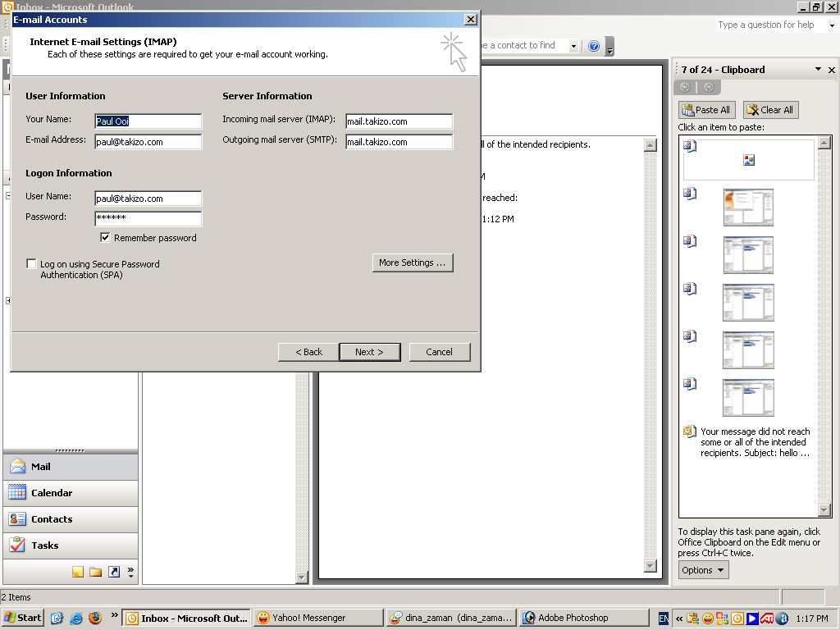
Task: Click the Password field
Action: click(148, 218)
